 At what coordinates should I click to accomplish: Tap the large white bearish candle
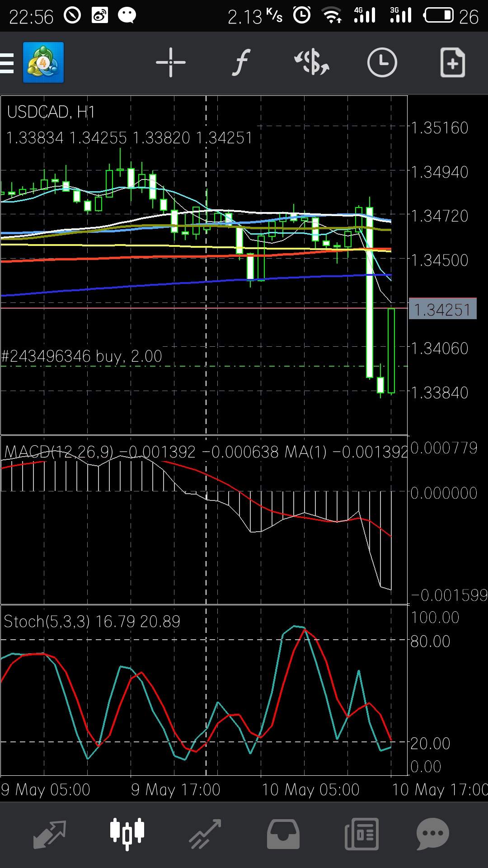click(370, 292)
